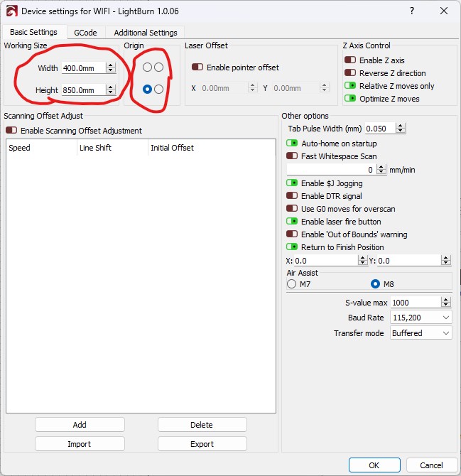Click the help question mark button
Image resolution: width=461 pixels, height=476 pixels.
[413, 11]
